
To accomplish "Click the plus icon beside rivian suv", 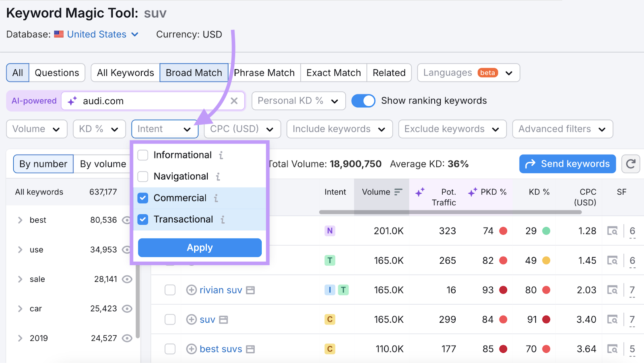I will pyautogui.click(x=191, y=290).
